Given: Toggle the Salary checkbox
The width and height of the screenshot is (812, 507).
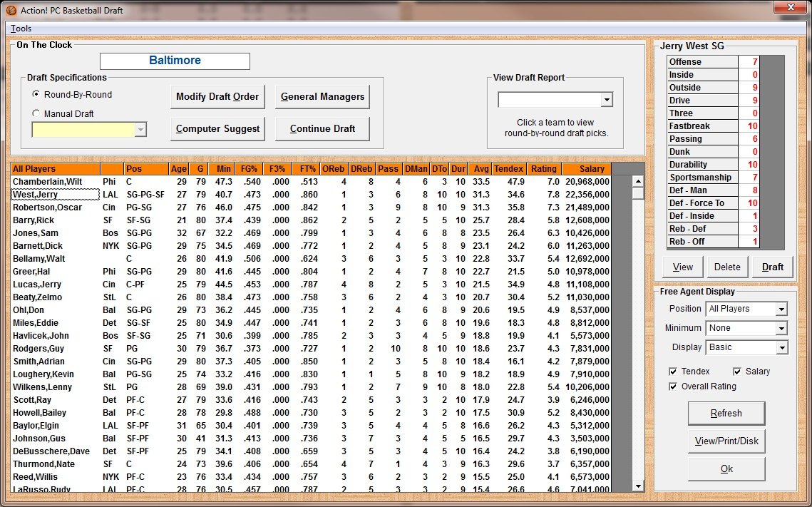Looking at the screenshot, I should (x=738, y=372).
